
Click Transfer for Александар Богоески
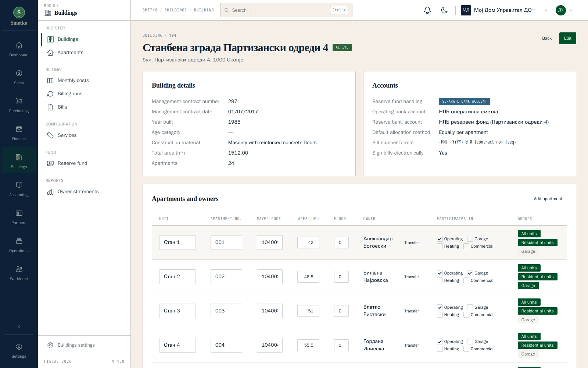[x=412, y=243]
